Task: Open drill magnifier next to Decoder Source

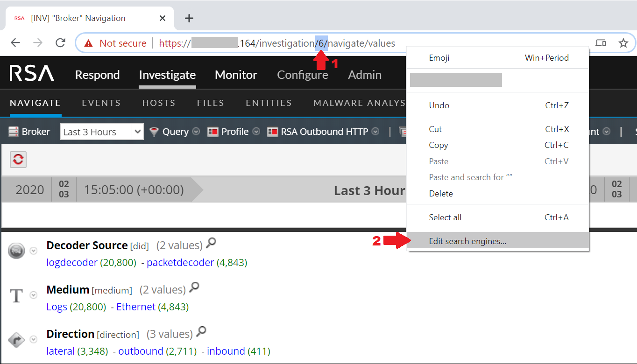Action: 210,243
